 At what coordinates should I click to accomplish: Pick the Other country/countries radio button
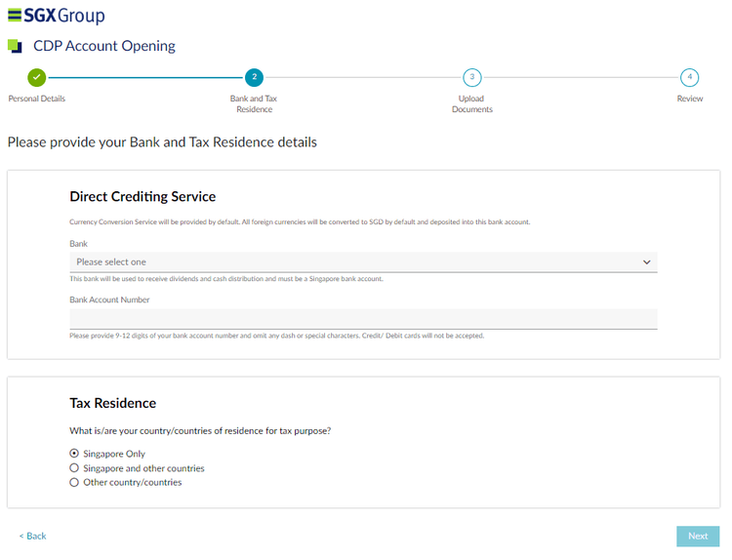click(x=74, y=482)
